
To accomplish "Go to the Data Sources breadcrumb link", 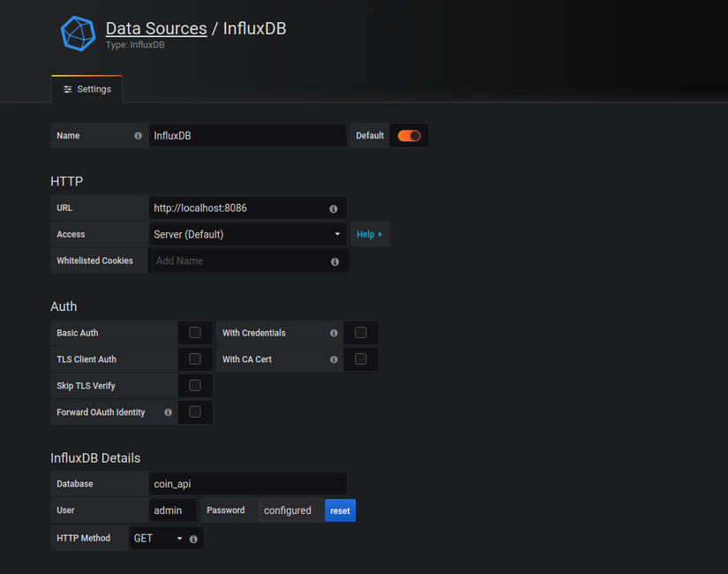I will tap(156, 28).
